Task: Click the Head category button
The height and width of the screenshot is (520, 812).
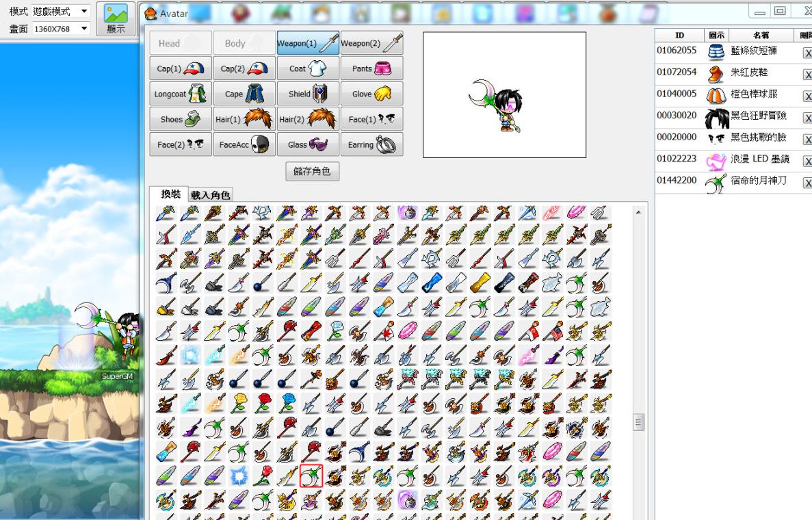Action: pos(181,43)
